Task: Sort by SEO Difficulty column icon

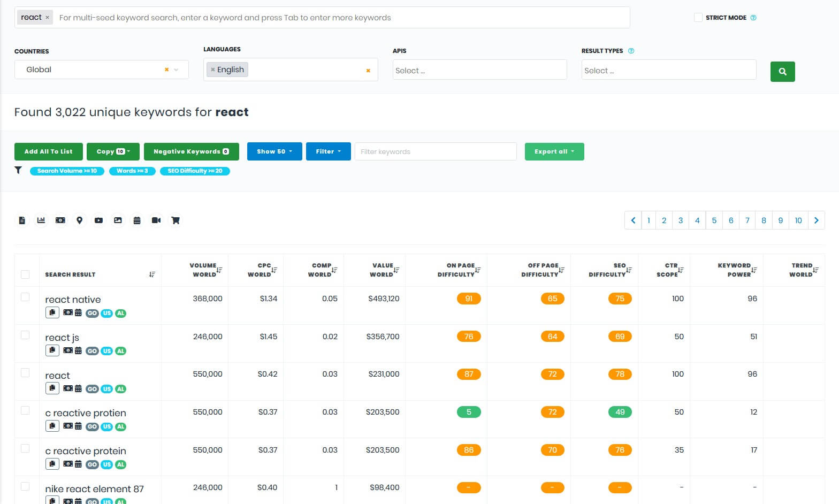Action: (629, 270)
